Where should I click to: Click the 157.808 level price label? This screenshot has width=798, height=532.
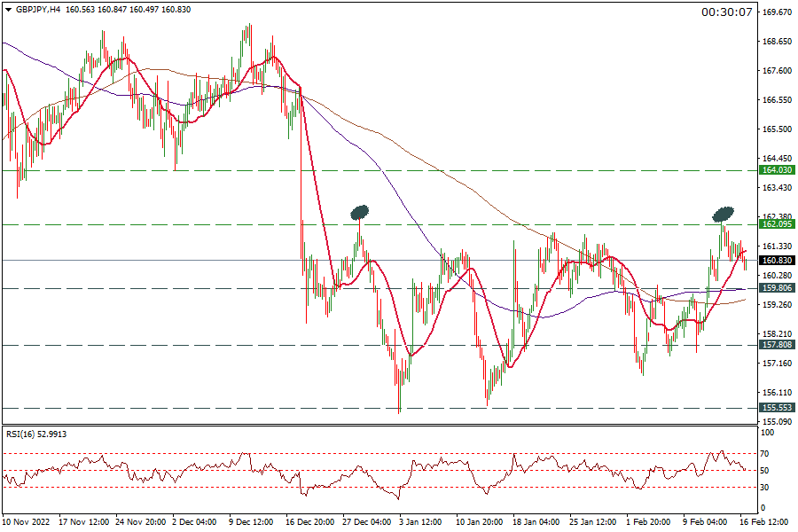coord(777,345)
